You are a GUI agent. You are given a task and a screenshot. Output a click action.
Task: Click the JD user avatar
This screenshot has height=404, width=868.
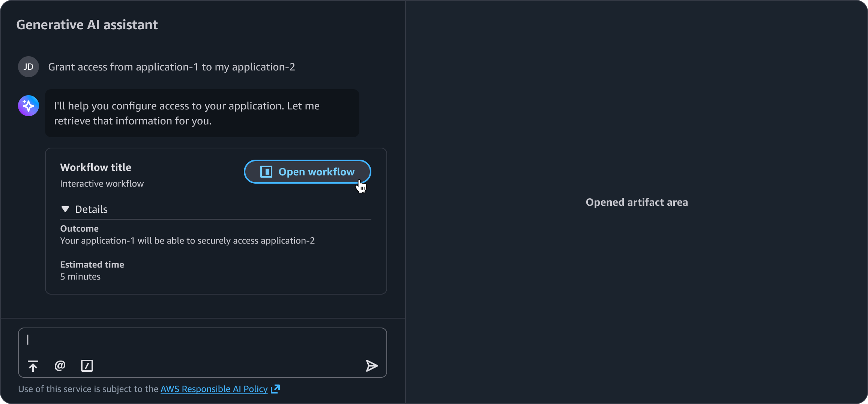coord(29,67)
